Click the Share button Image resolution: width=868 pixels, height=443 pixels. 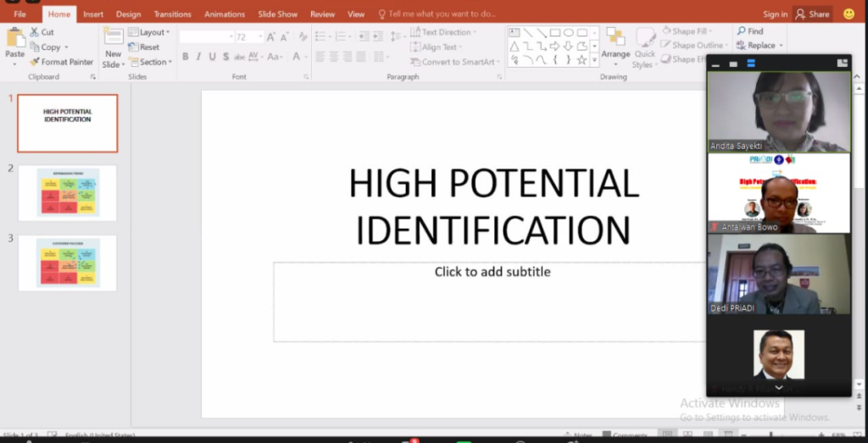pyautogui.click(x=812, y=14)
